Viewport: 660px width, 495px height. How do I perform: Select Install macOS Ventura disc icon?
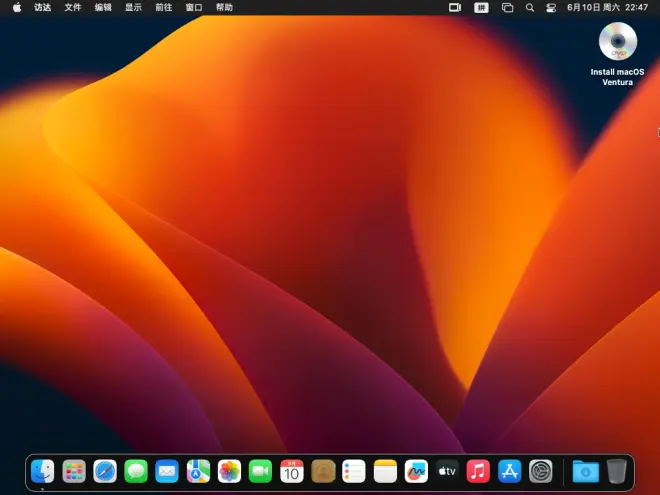(617, 41)
